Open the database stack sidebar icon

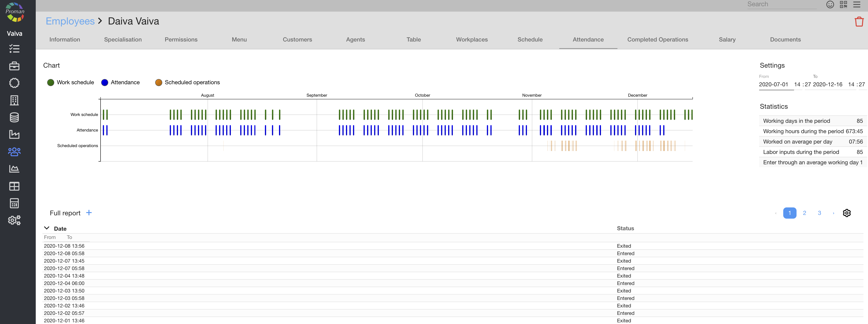[14, 117]
